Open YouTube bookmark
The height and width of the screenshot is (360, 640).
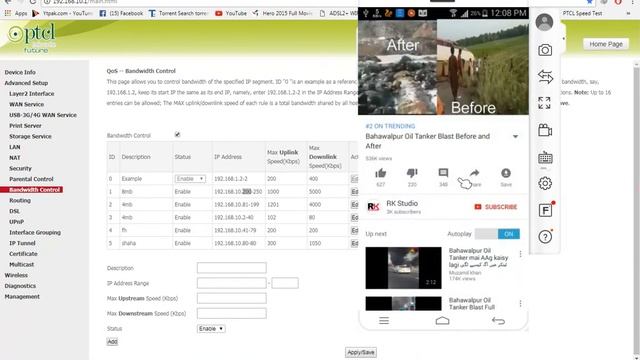[x=231, y=13]
